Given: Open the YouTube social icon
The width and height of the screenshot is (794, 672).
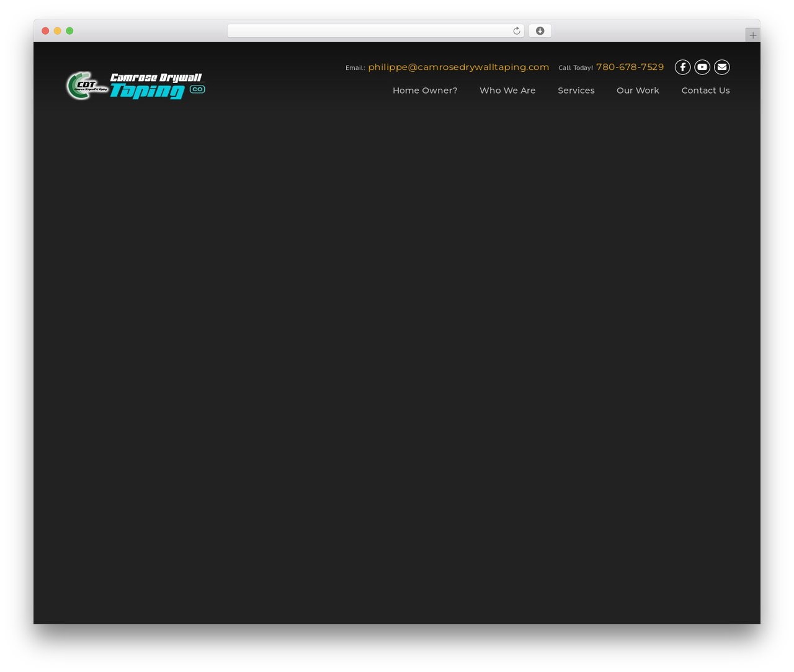Looking at the screenshot, I should 702,67.
